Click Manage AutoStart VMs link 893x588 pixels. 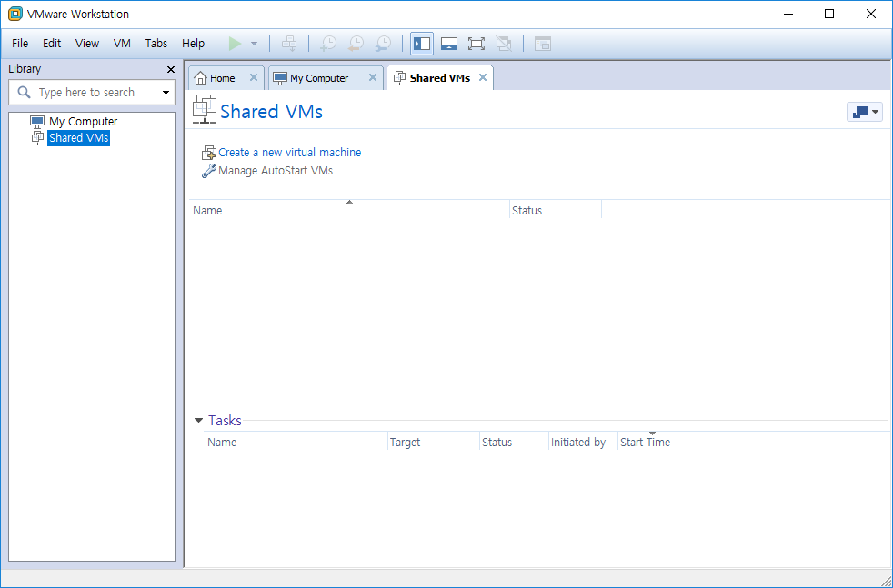click(x=276, y=170)
